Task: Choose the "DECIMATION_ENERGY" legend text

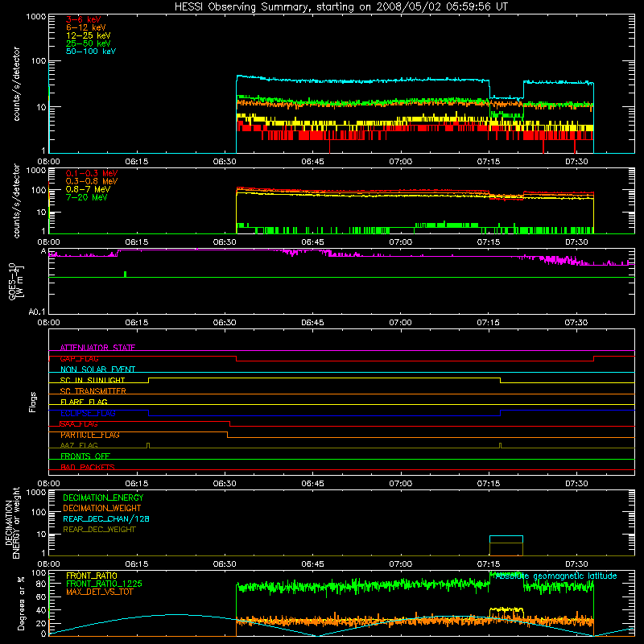Action: 103,497
